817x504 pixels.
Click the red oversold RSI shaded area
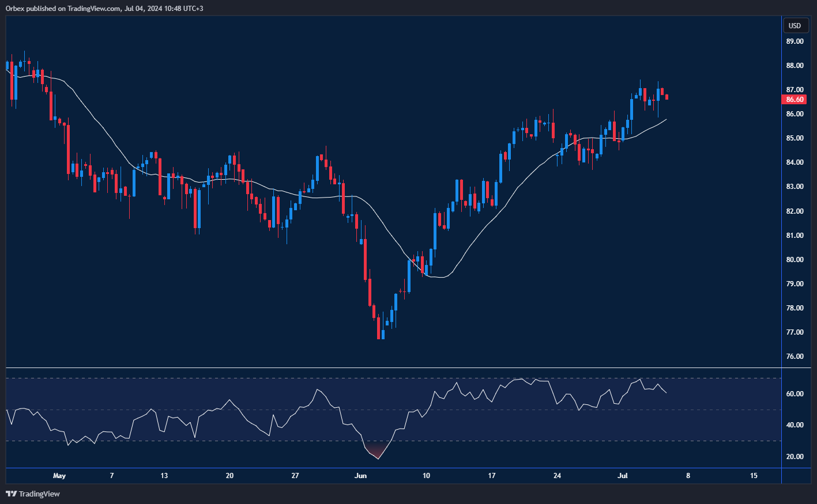(377, 452)
